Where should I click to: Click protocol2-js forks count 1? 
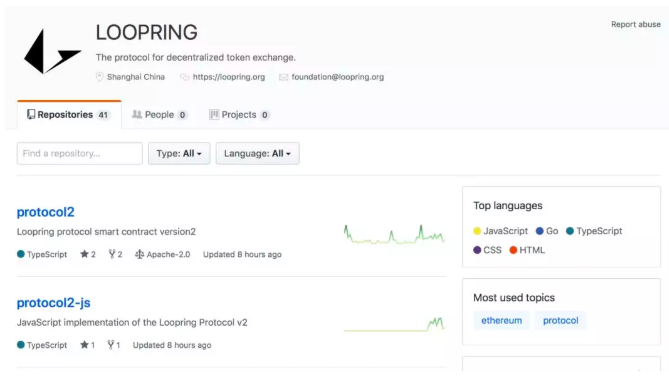coord(118,345)
